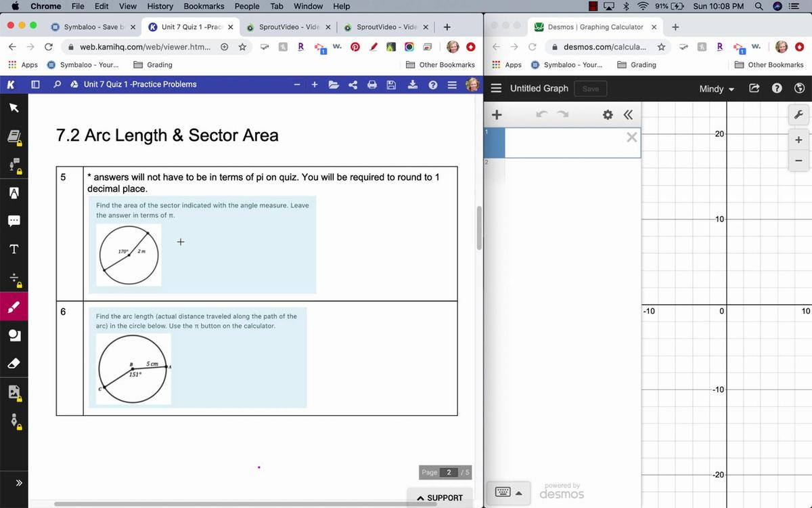Screen dimensions: 812x508
Task: Expand the SUPPORT panel
Action: coord(440,498)
